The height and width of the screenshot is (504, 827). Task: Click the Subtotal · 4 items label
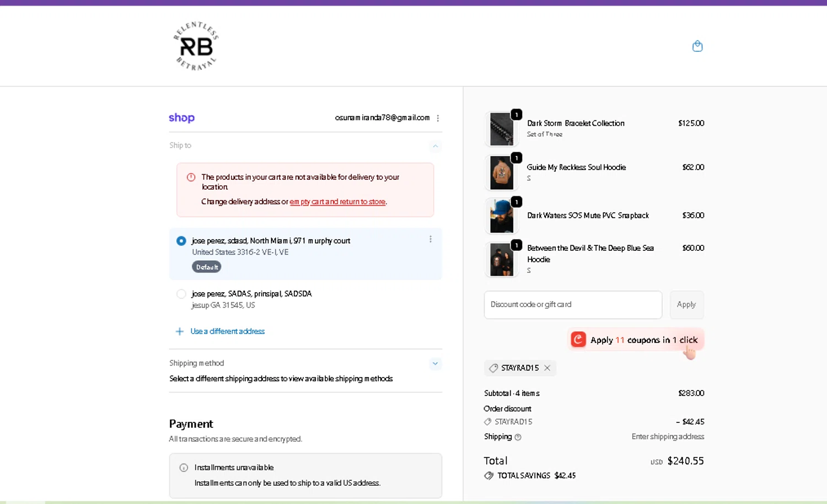pos(512,393)
